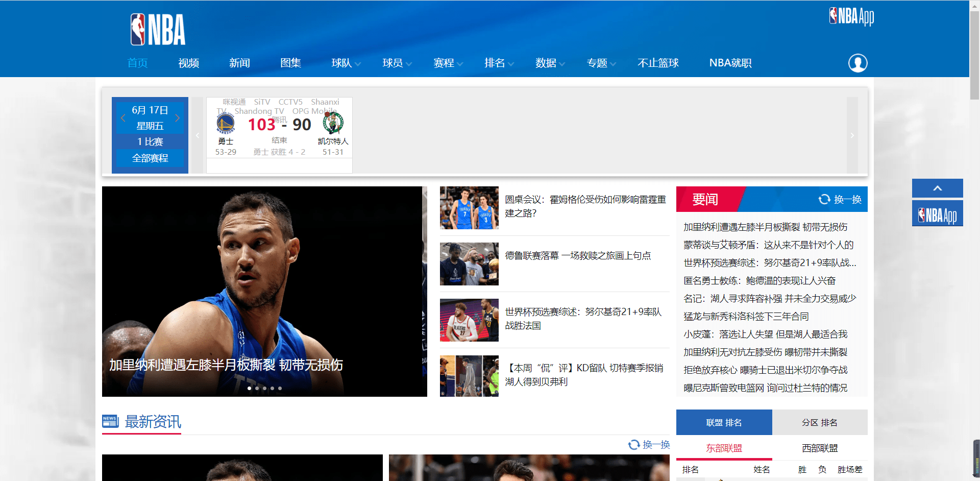Viewport: 980px width, 481px height.
Task: Select third carousel dot indicator
Action: click(x=264, y=388)
